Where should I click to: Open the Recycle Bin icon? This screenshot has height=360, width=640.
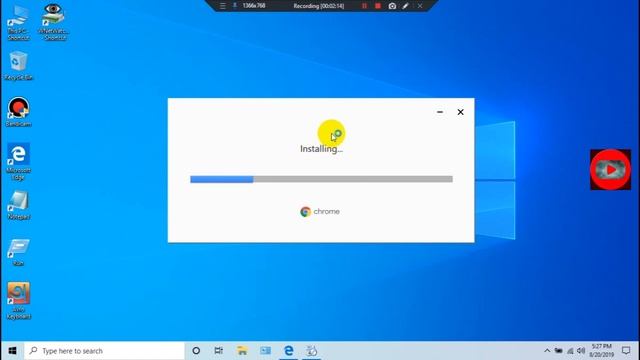[x=18, y=66]
